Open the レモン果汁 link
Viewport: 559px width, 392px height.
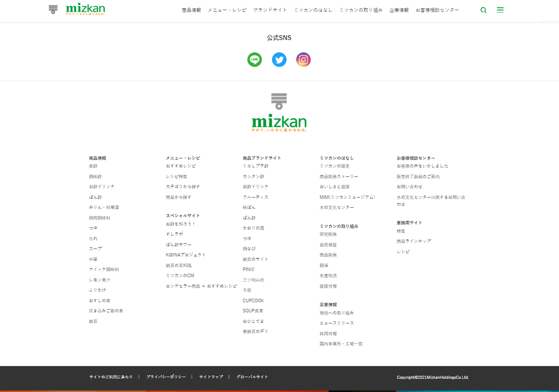tap(99, 280)
